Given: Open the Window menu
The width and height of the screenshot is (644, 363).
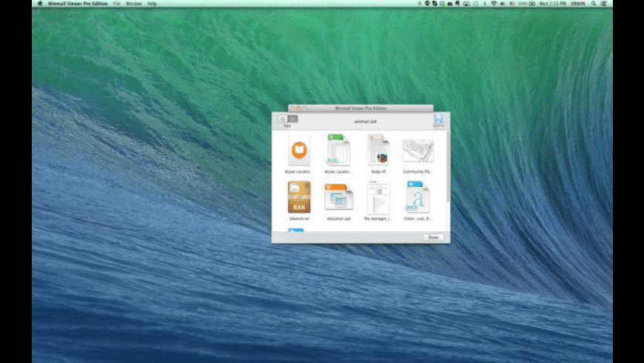Looking at the screenshot, I should click(133, 4).
